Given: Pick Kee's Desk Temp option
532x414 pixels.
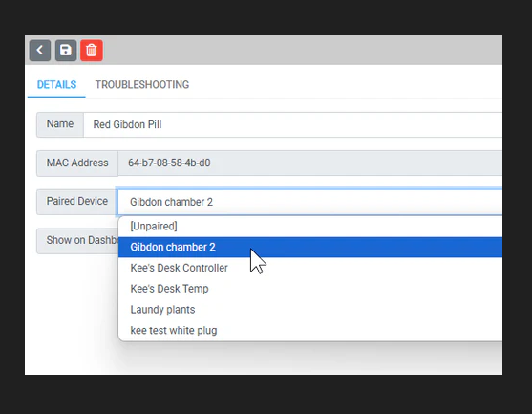Looking at the screenshot, I should (310, 289).
